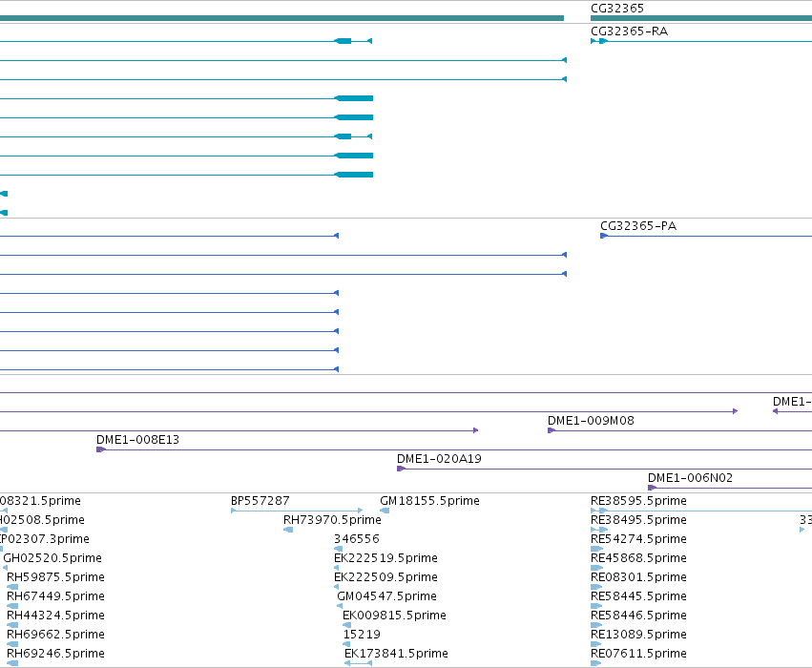The height and width of the screenshot is (668, 812).
Task: Select the 15219 EST label
Action: click(x=362, y=635)
